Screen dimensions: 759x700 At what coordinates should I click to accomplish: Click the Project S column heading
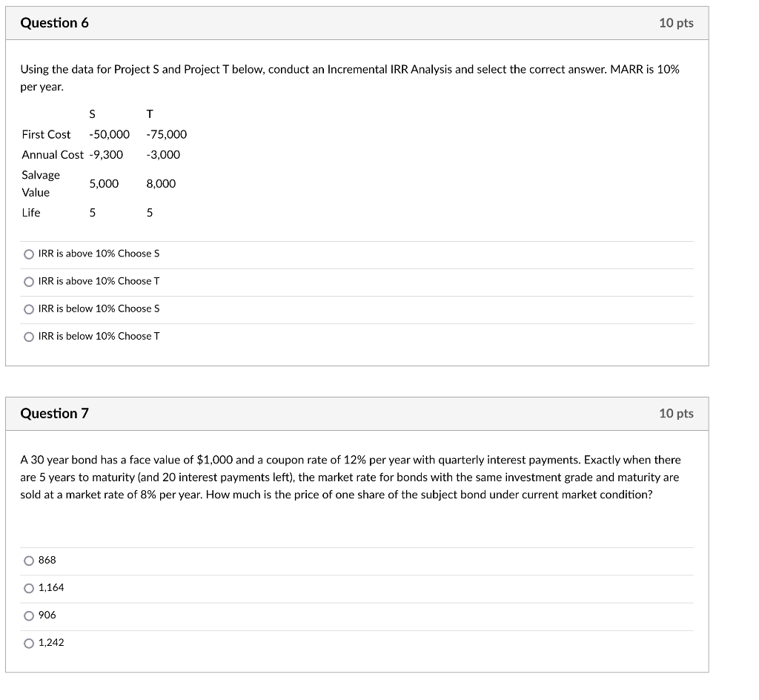click(92, 113)
